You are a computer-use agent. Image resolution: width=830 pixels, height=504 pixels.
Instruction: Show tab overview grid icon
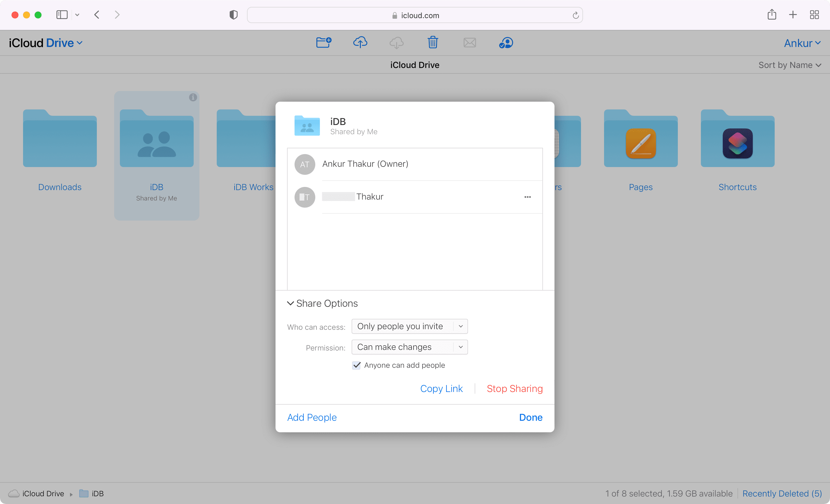(814, 15)
